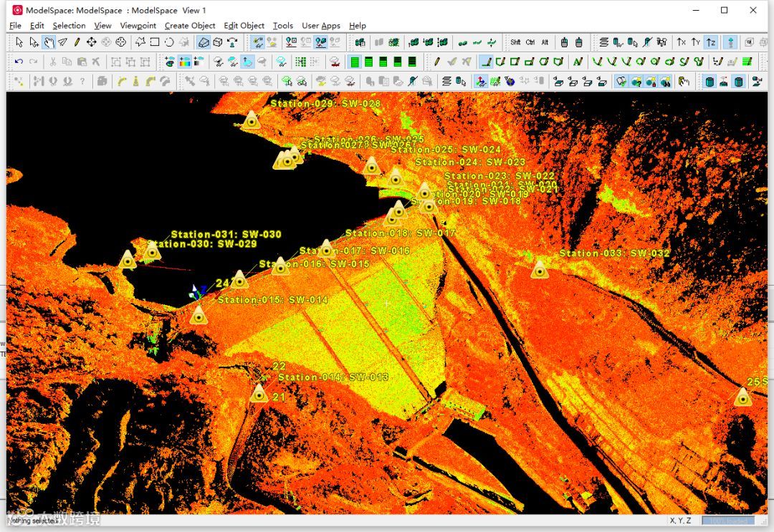774x532 pixels.
Task: Open the User Apps menu
Action: point(320,26)
